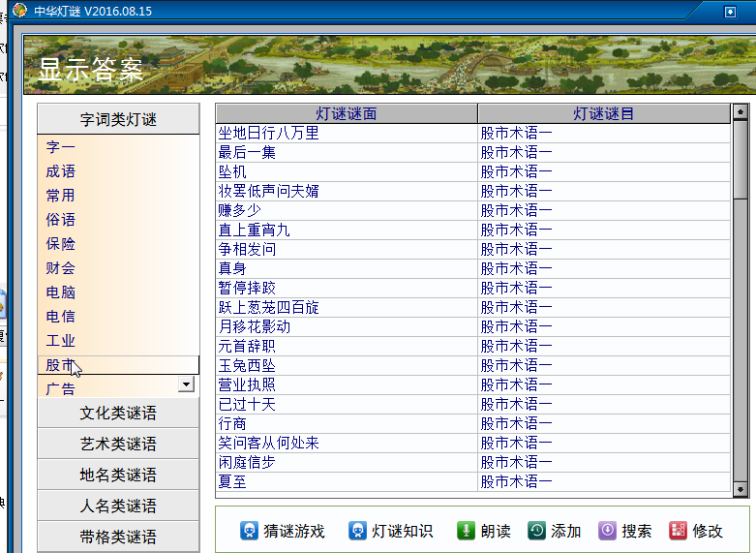Select the riddle row 月移花影动

[473, 326]
